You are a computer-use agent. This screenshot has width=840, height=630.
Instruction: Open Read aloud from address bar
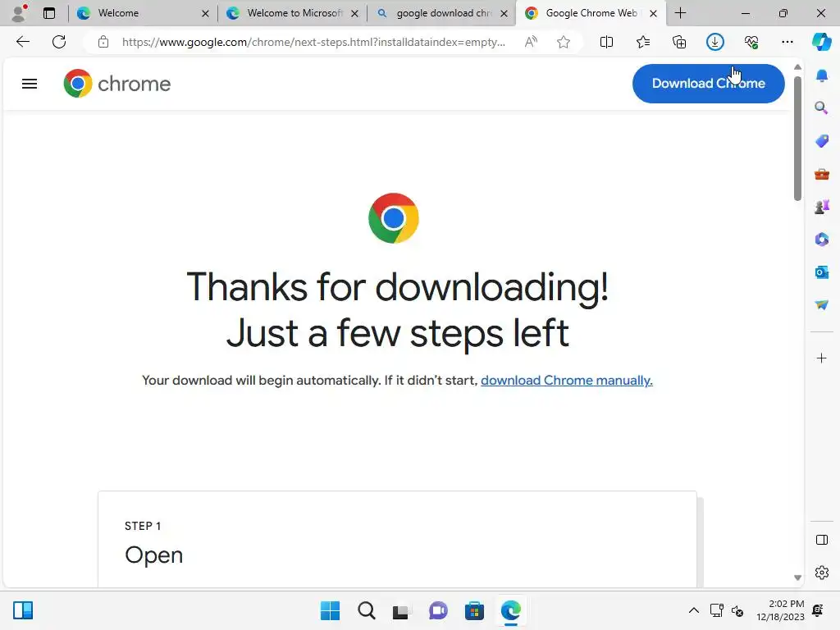[531, 42]
